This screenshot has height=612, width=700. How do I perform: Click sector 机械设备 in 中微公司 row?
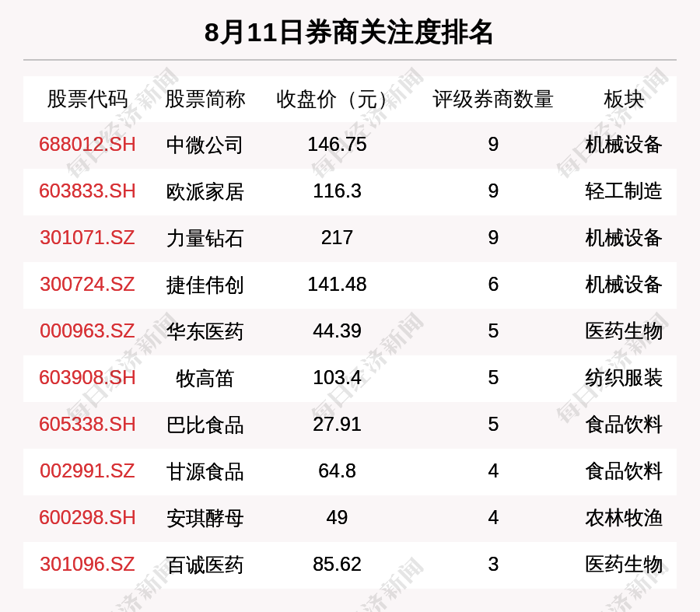624,145
